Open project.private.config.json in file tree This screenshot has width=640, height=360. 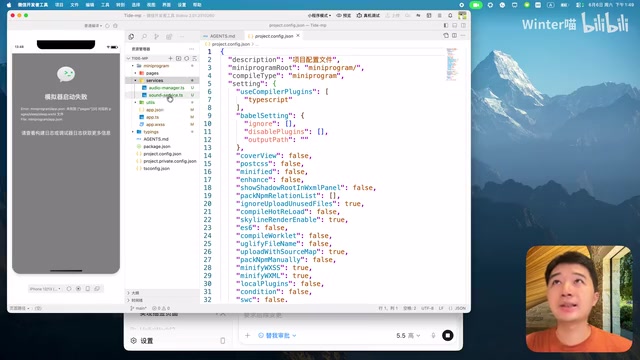pyautogui.click(x=170, y=161)
